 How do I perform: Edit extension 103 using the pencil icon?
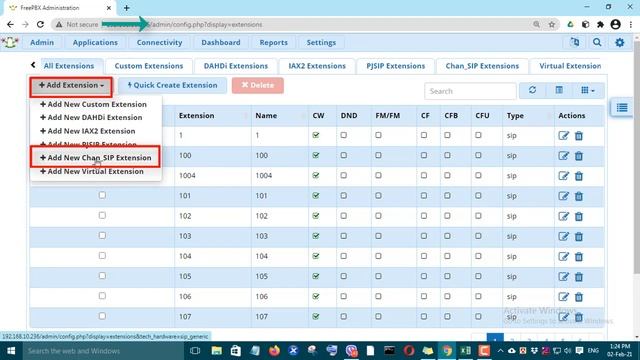click(x=563, y=236)
